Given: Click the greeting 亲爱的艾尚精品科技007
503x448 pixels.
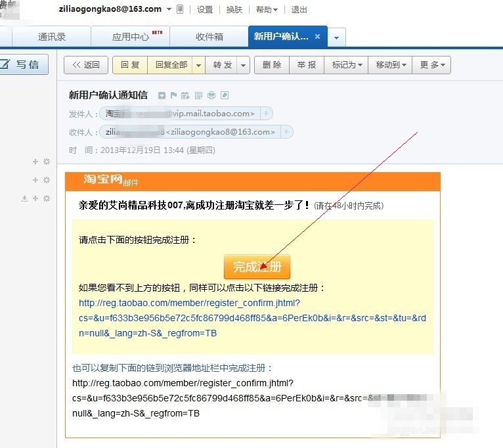Looking at the screenshot, I should pos(131,205).
